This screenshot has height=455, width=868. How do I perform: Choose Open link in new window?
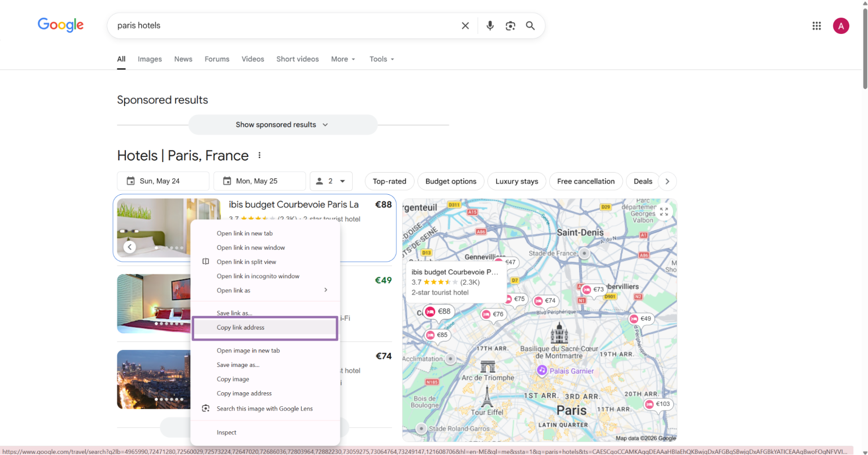(265, 248)
